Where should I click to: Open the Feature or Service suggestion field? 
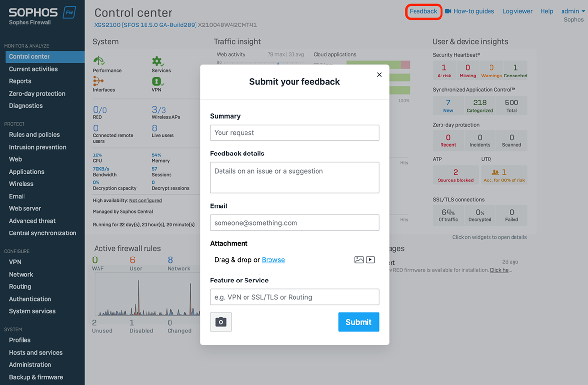[x=294, y=297]
